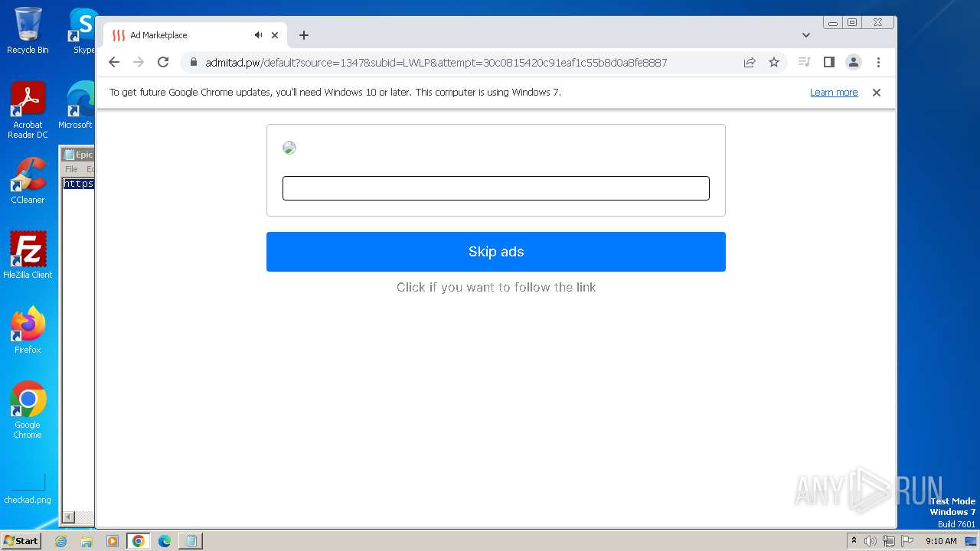980x551 pixels.
Task: Open Firefox desktop shortcut
Action: [x=28, y=331]
